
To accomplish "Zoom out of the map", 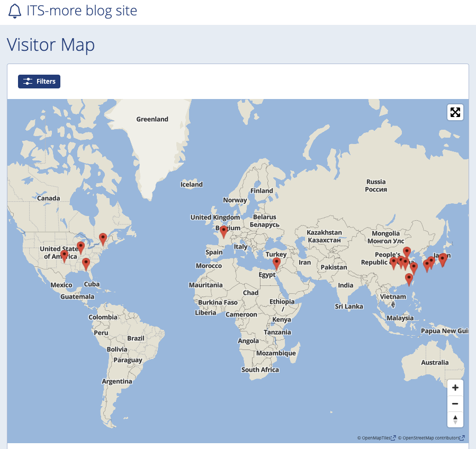I will pyautogui.click(x=455, y=403).
